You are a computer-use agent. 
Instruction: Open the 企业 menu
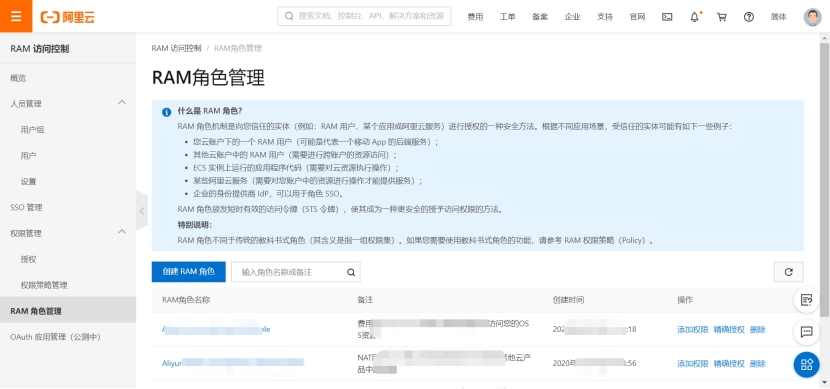(572, 17)
